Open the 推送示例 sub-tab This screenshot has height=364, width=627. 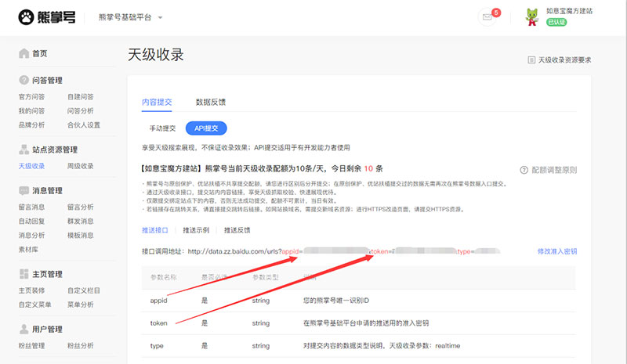click(x=196, y=230)
